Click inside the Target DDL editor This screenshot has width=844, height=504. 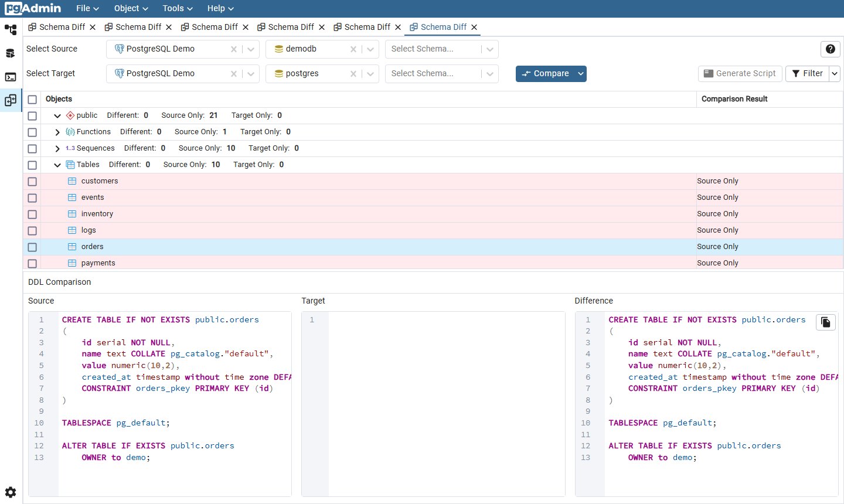433,404
